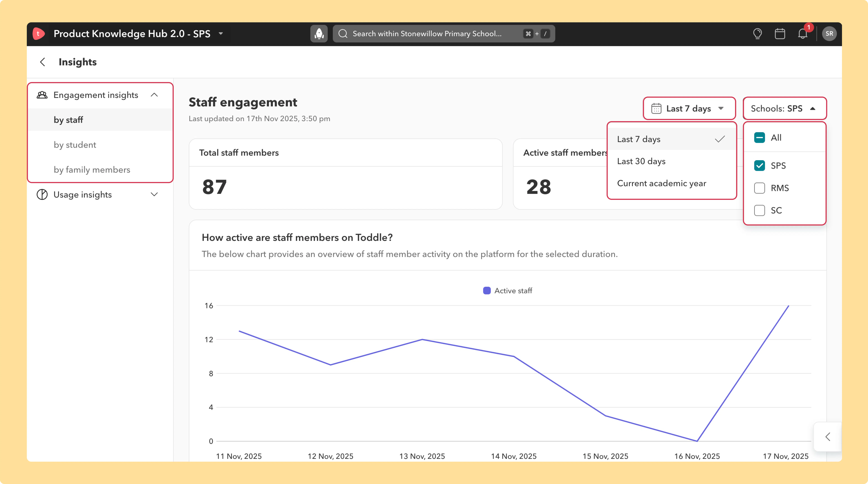Viewport: 868px width, 484px height.
Task: Collapse the Engagement insights section
Action: pos(154,95)
